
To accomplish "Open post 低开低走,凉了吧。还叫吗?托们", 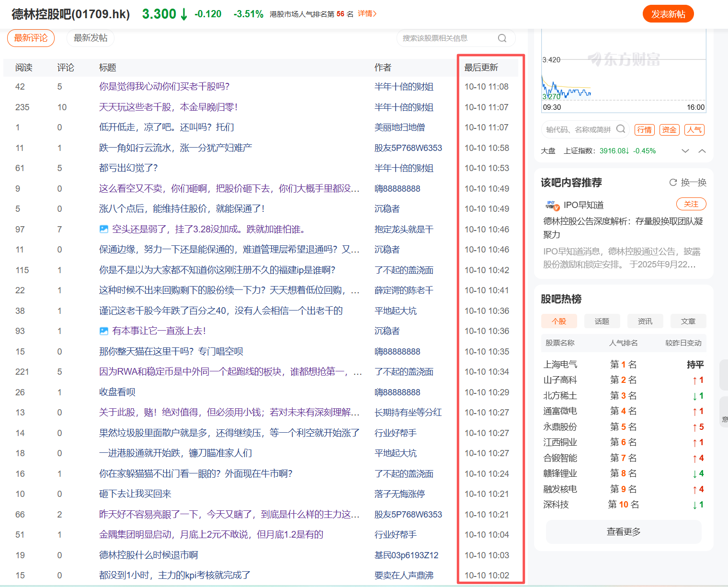I will tap(167, 127).
